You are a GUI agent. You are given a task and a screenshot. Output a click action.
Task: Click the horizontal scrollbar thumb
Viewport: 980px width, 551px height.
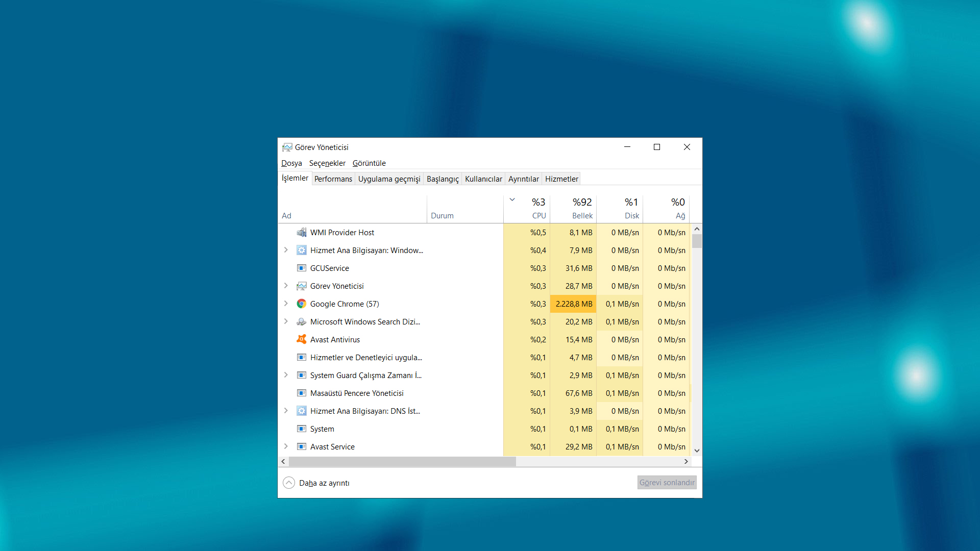pos(402,461)
